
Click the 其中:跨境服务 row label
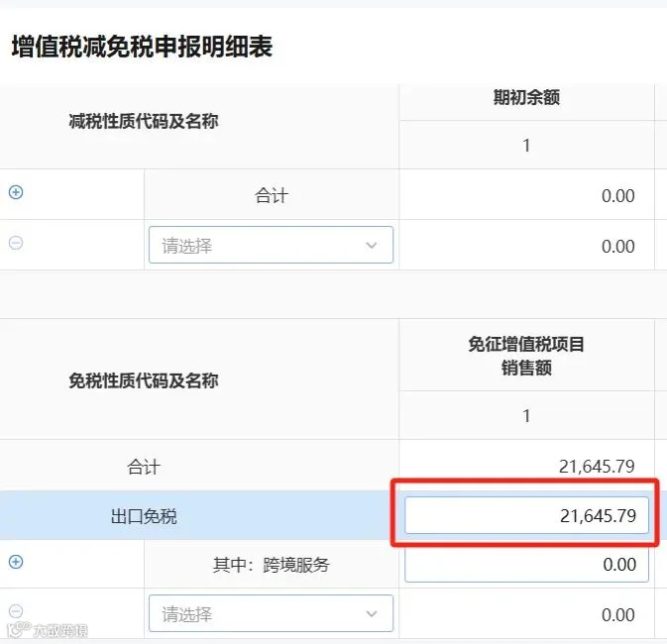271,565
